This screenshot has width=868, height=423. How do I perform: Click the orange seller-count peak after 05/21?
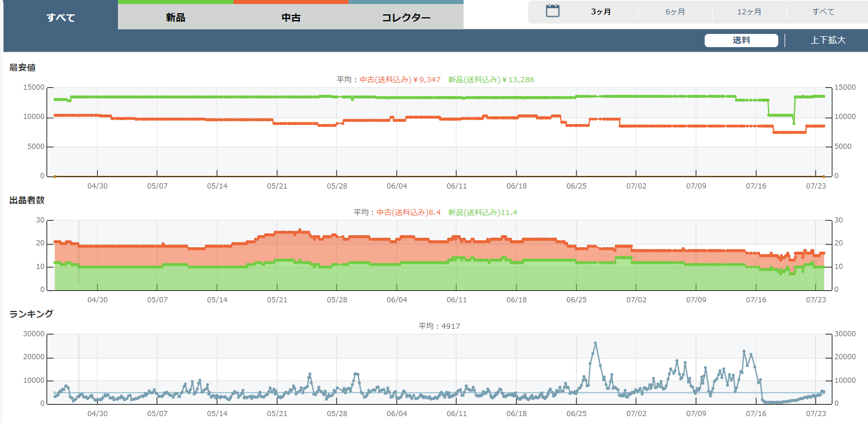click(x=300, y=230)
